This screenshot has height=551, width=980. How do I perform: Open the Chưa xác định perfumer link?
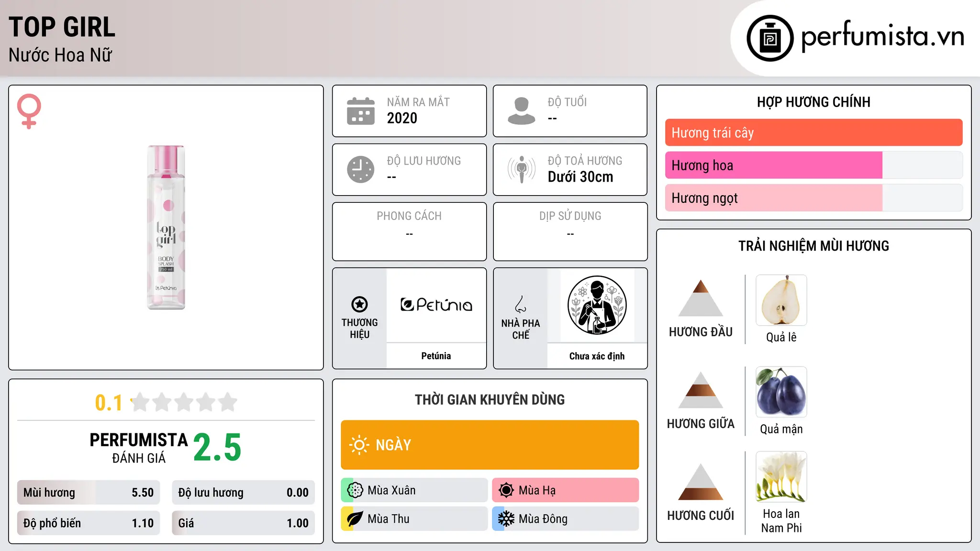(x=597, y=356)
